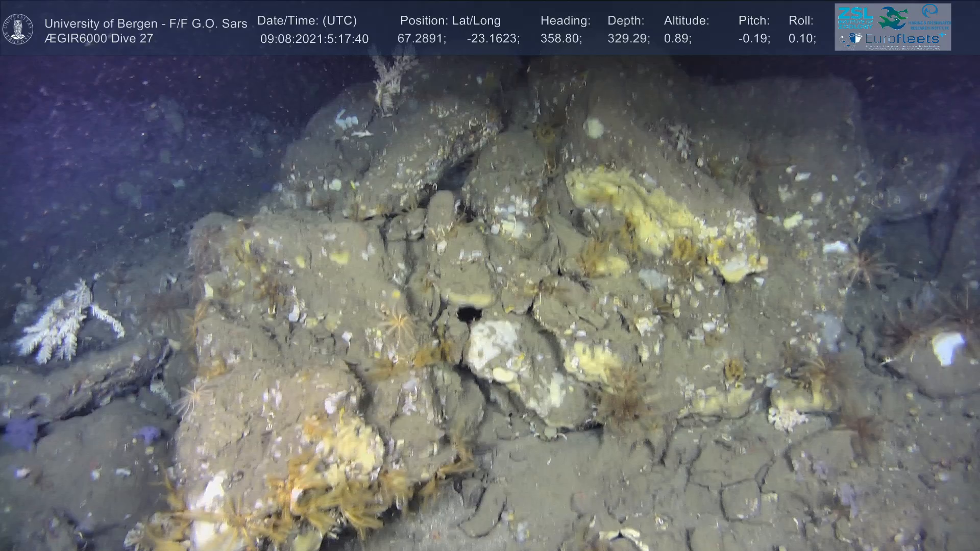The image size is (980, 551).
Task: Click the ÆGIR6000 Dive 27 label
Action: coord(99,38)
